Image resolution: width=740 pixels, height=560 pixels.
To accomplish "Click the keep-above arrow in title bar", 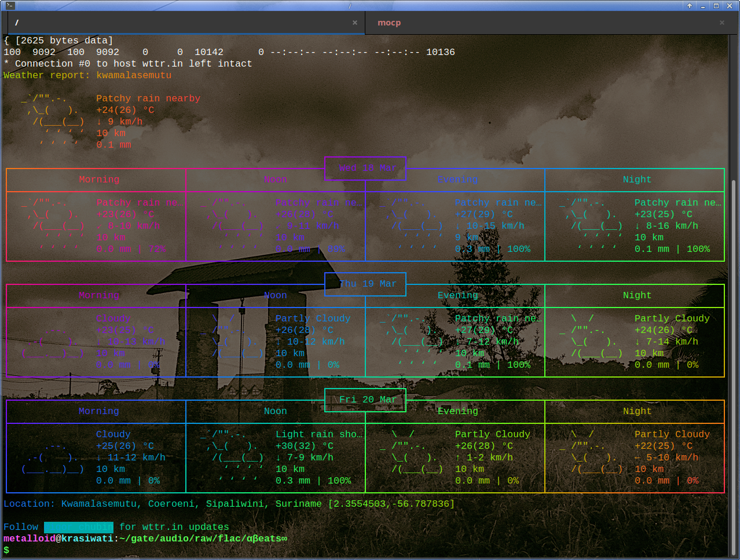I will tap(690, 5).
